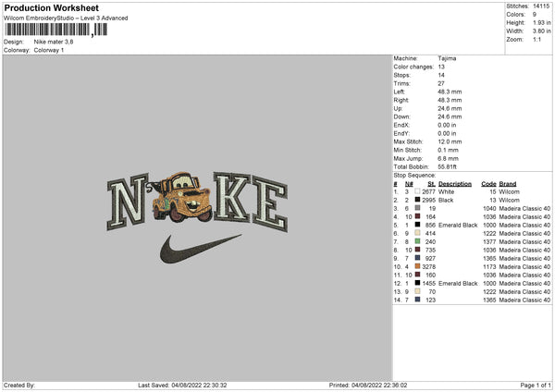
Task: Pick the navy swatch with 123 stitches
Action: [x=417, y=300]
